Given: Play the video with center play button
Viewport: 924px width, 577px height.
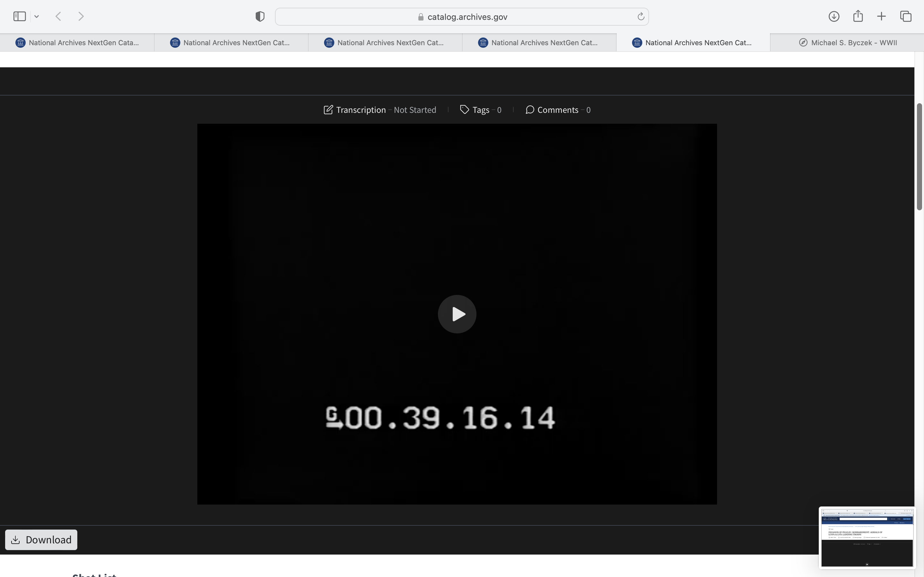Looking at the screenshot, I should (x=457, y=314).
